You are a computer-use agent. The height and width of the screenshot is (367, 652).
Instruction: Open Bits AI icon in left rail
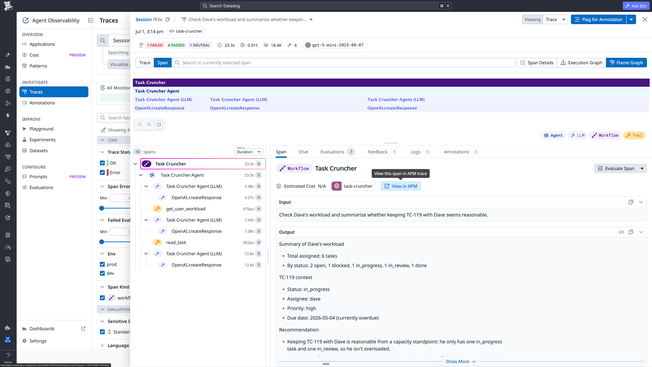[8, 340]
